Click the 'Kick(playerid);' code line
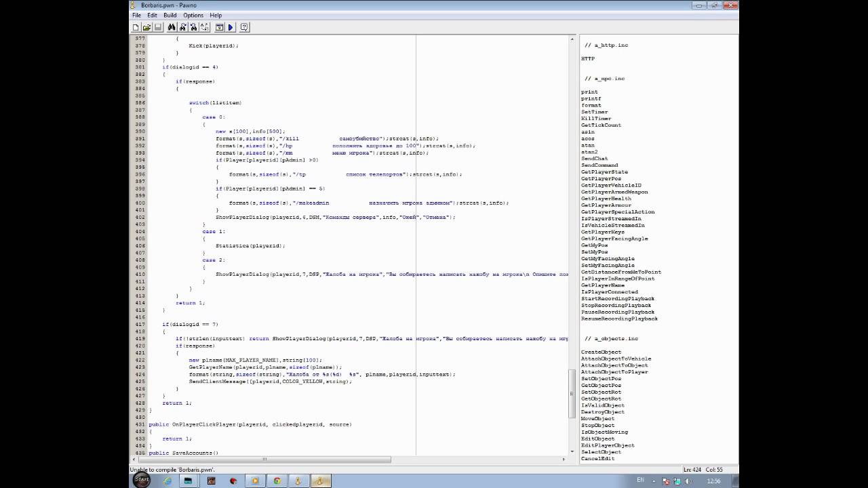This screenshot has width=868, height=488. (214, 45)
